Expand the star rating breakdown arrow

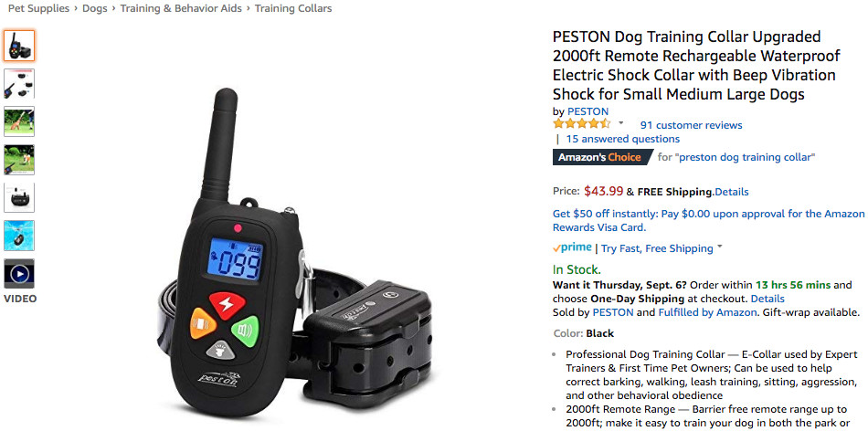[x=621, y=123]
